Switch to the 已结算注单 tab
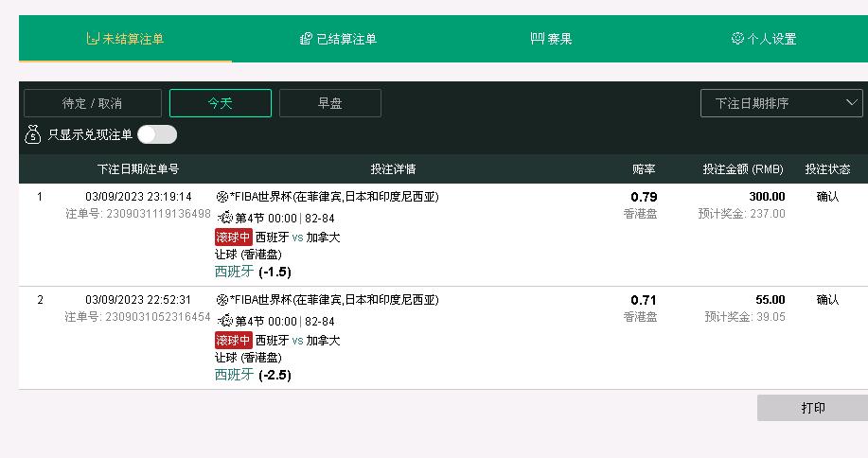 tap(338, 39)
